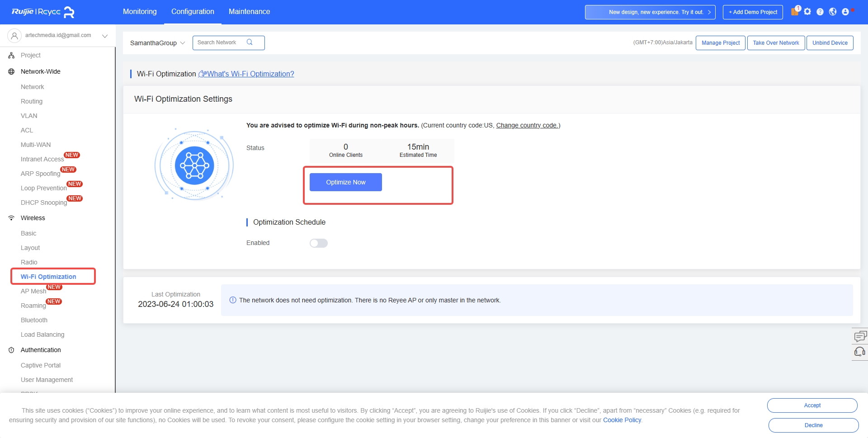Collapse the Wireless section in sidebar
The image size is (868, 438).
tap(33, 218)
